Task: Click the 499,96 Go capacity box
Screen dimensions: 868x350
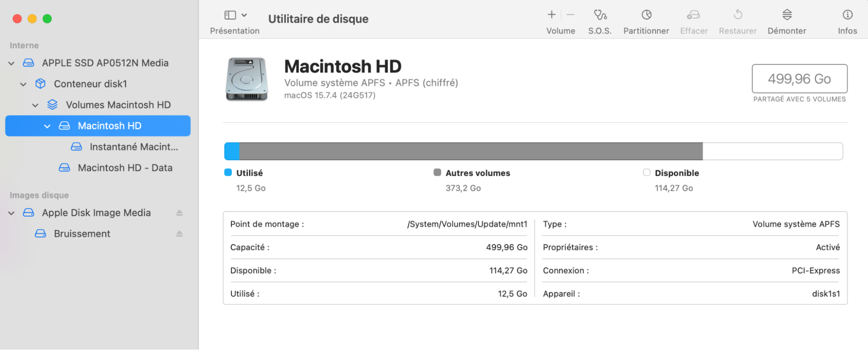Action: pyautogui.click(x=799, y=79)
